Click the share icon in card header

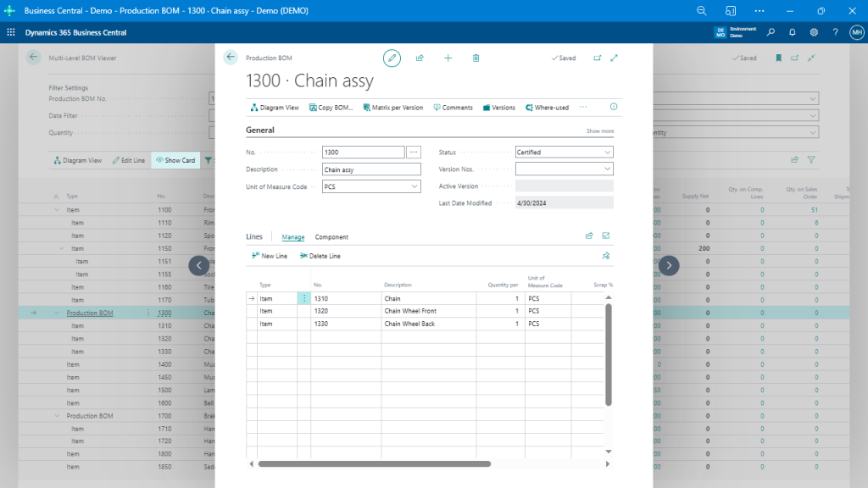tap(420, 58)
